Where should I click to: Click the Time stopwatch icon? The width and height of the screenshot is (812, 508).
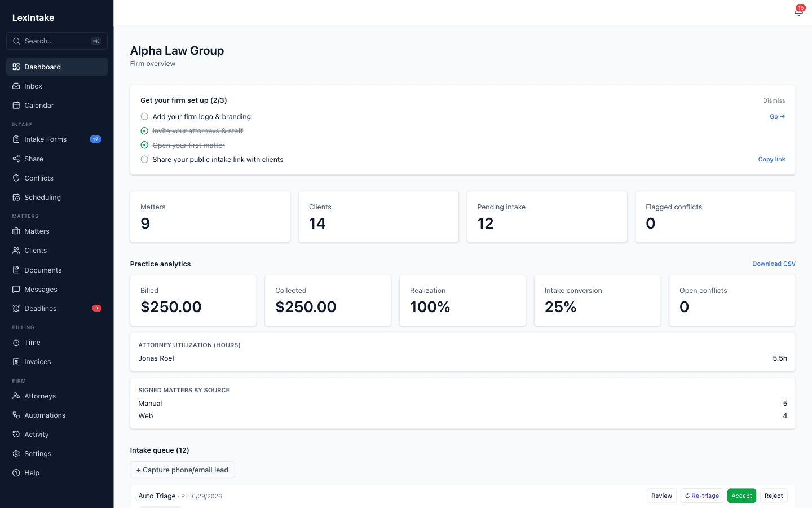(16, 342)
